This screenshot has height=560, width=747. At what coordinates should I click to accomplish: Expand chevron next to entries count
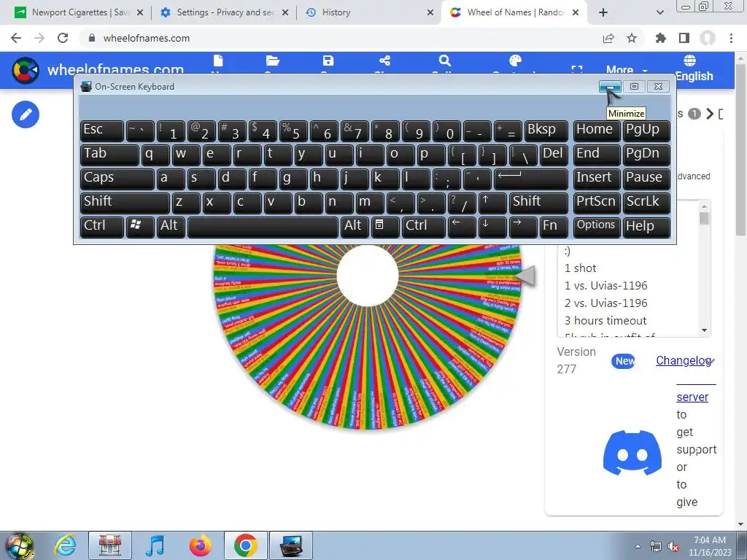pyautogui.click(x=711, y=114)
